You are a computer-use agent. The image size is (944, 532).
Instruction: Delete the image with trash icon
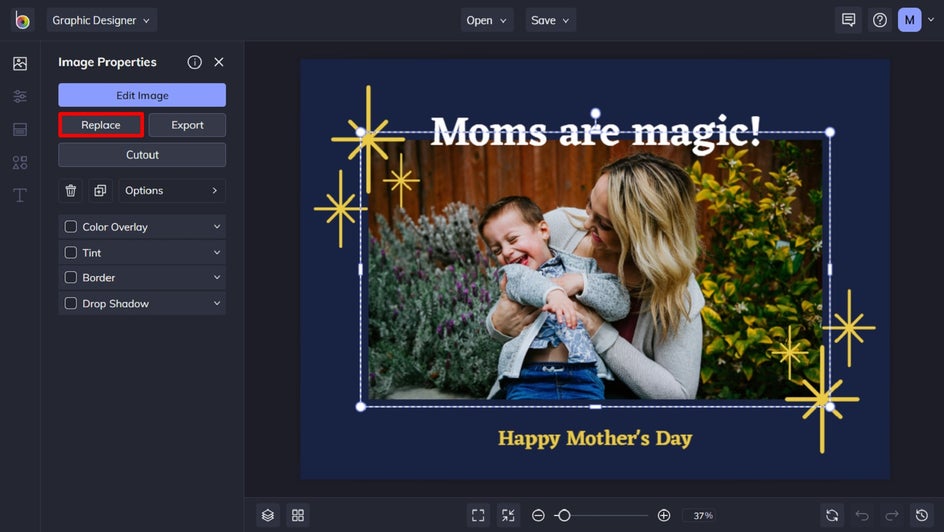pos(70,191)
